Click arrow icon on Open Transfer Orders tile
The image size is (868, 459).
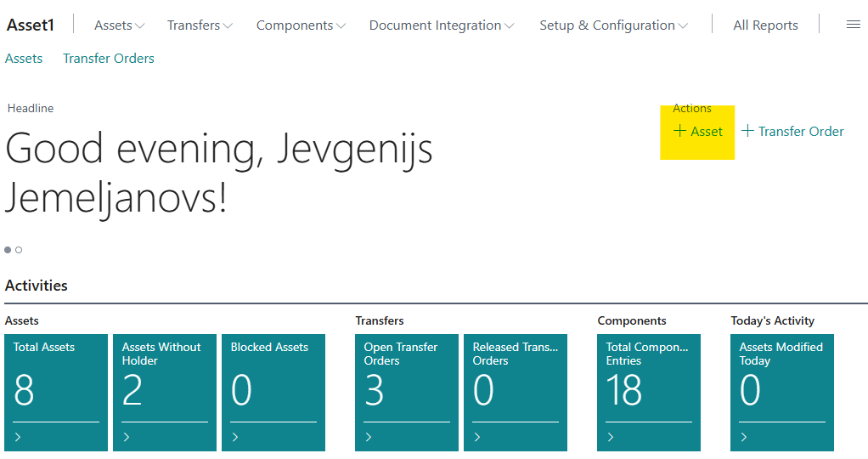pos(369,437)
